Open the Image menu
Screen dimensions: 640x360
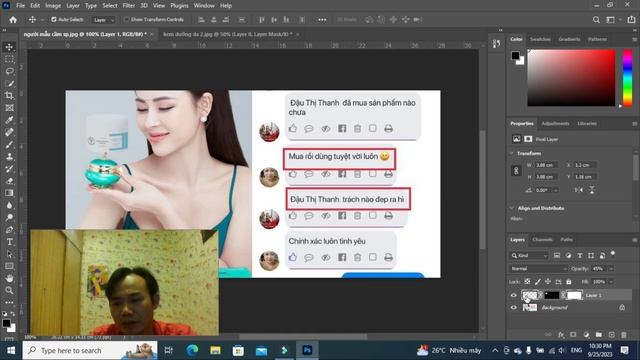53,6
